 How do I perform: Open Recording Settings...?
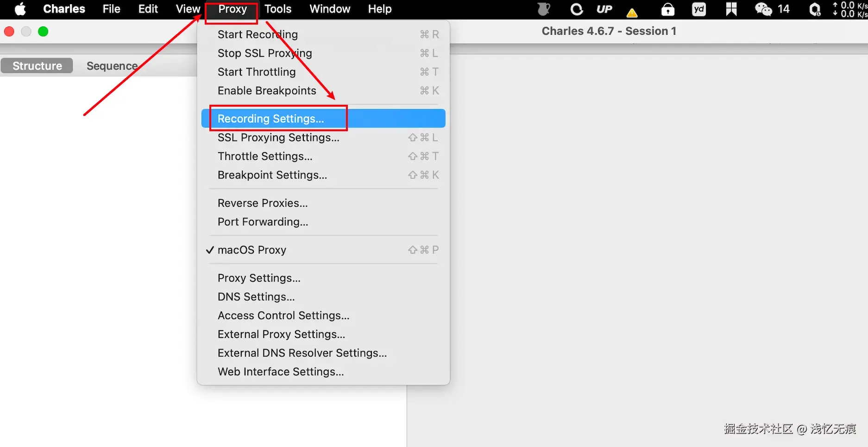click(323, 119)
